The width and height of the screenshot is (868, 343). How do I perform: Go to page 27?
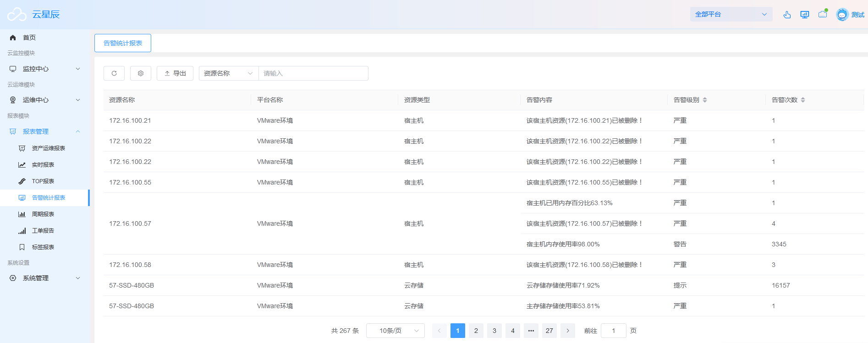549,331
